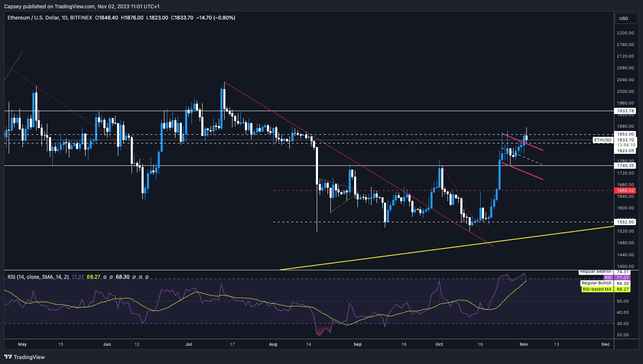Select the ETHUSD label on the price axis

click(603, 140)
